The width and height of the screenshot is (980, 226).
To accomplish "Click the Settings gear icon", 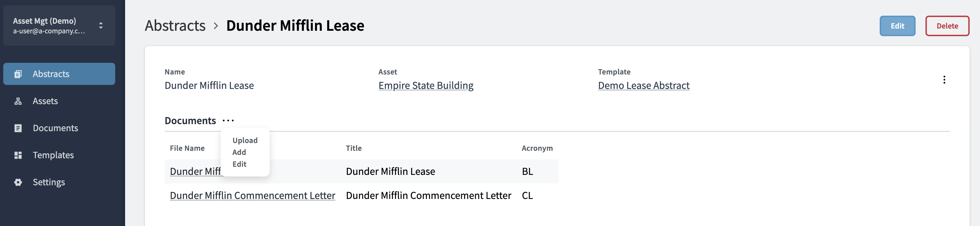I will (18, 182).
